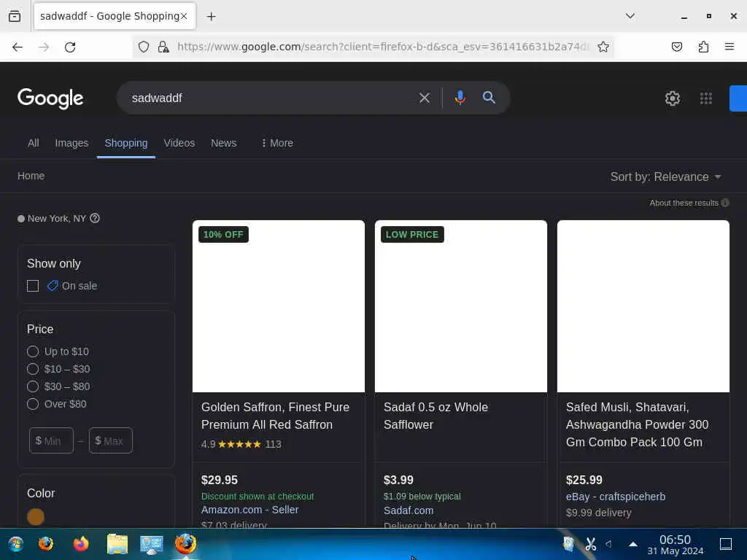The height and width of the screenshot is (560, 747).
Task: Select the $30 – $80 price range
Action: point(33,386)
